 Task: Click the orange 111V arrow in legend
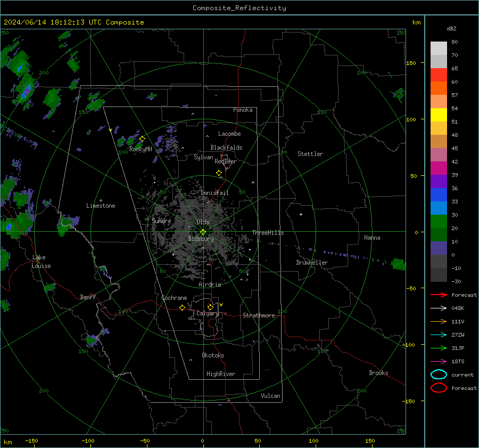pyautogui.click(x=439, y=321)
